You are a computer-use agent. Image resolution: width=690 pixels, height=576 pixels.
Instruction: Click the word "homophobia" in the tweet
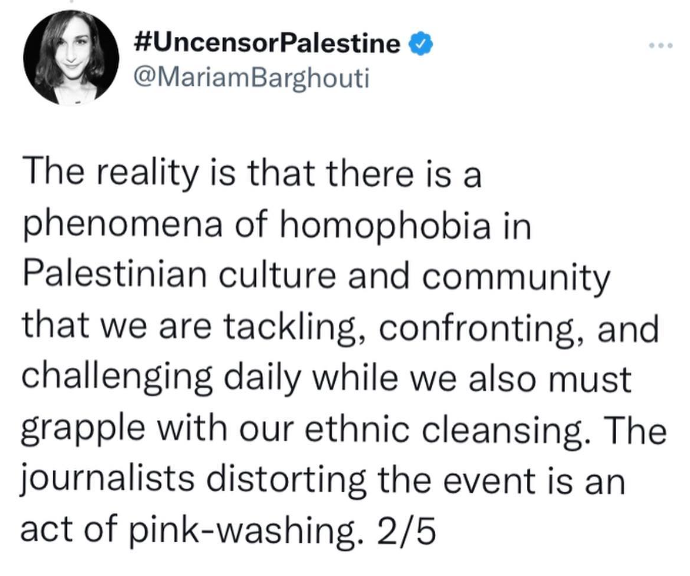point(385,226)
